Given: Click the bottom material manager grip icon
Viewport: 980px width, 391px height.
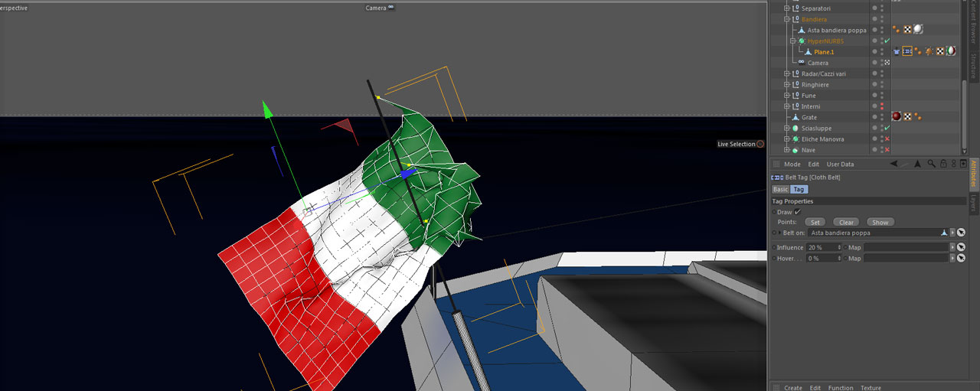Looking at the screenshot, I should point(776,388).
